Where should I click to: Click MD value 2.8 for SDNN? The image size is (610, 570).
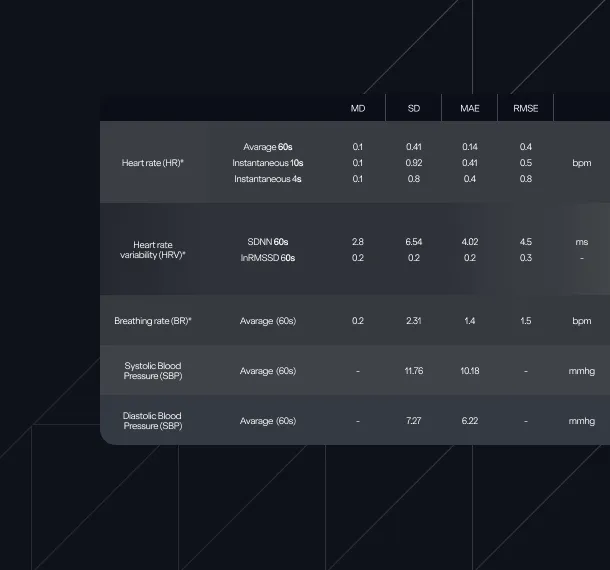point(358,242)
